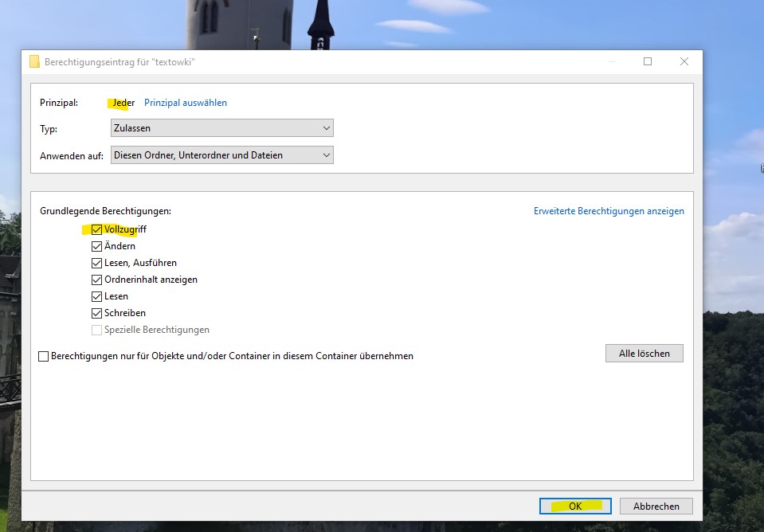The height and width of the screenshot is (532, 764).
Task: Toggle Lesen, Ausführen checkbox
Action: 96,263
